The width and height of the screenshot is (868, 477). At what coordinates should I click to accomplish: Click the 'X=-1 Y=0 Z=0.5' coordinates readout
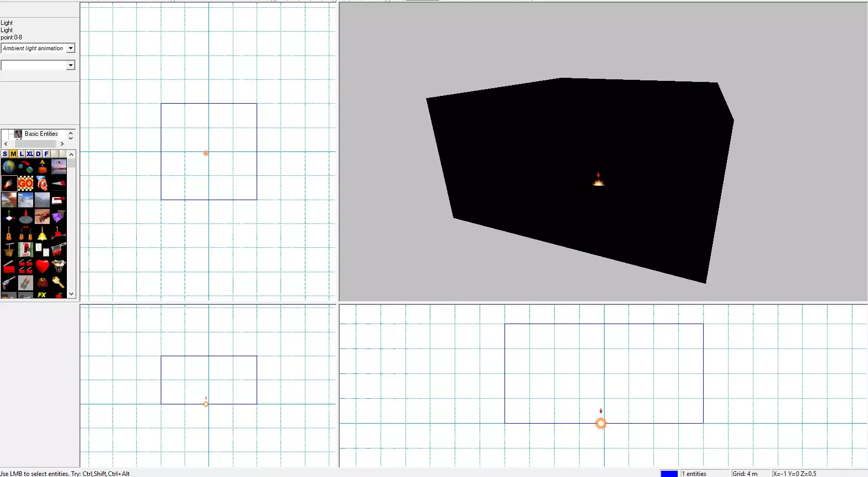pyautogui.click(x=794, y=474)
